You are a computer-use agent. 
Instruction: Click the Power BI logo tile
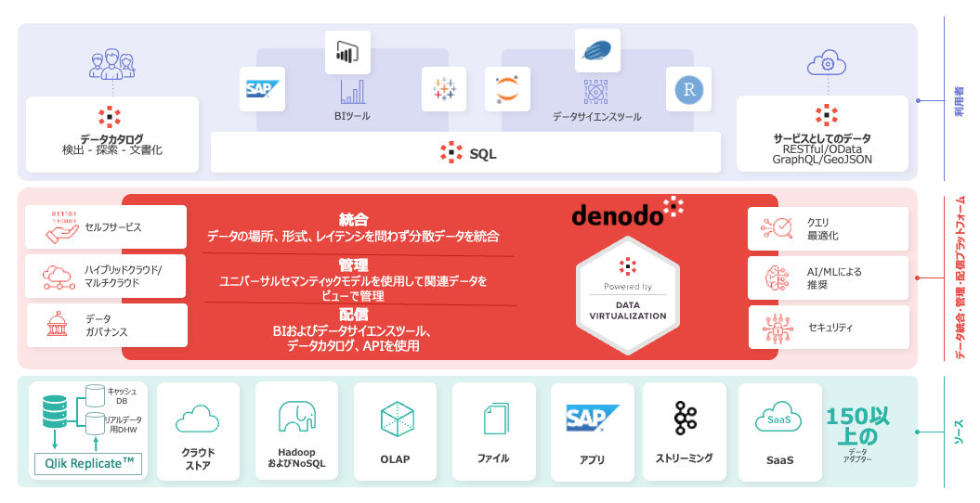pyautogui.click(x=348, y=52)
